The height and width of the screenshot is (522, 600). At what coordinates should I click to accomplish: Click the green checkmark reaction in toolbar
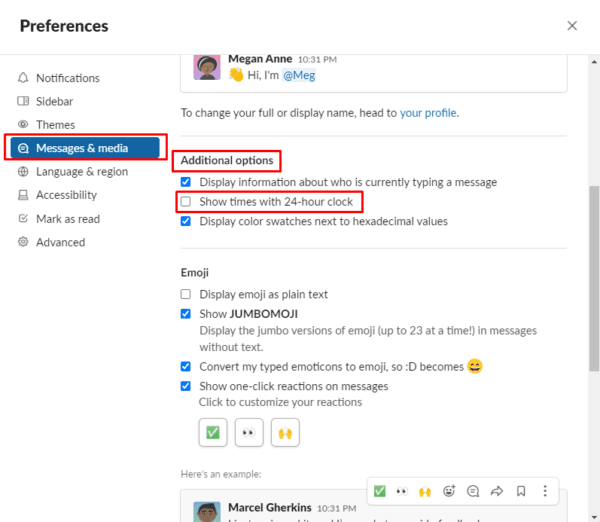[x=379, y=491]
